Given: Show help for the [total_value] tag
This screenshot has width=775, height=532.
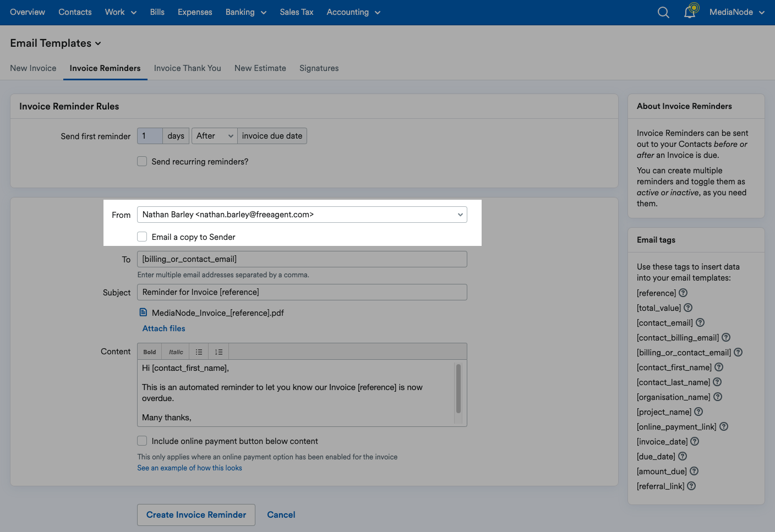Looking at the screenshot, I should [x=688, y=308].
